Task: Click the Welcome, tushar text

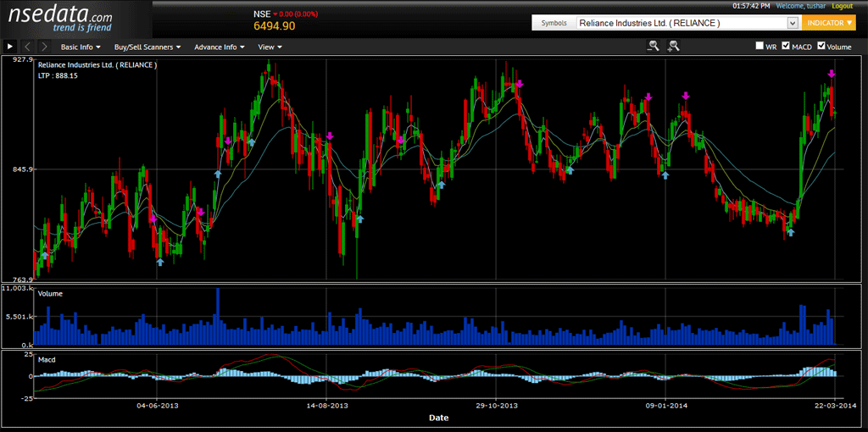Action: click(x=801, y=6)
